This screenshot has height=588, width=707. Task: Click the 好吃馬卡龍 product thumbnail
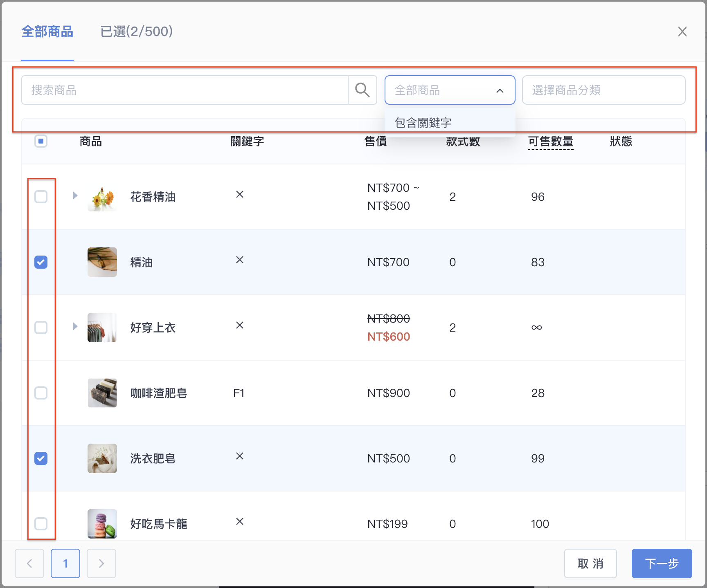coord(102,524)
